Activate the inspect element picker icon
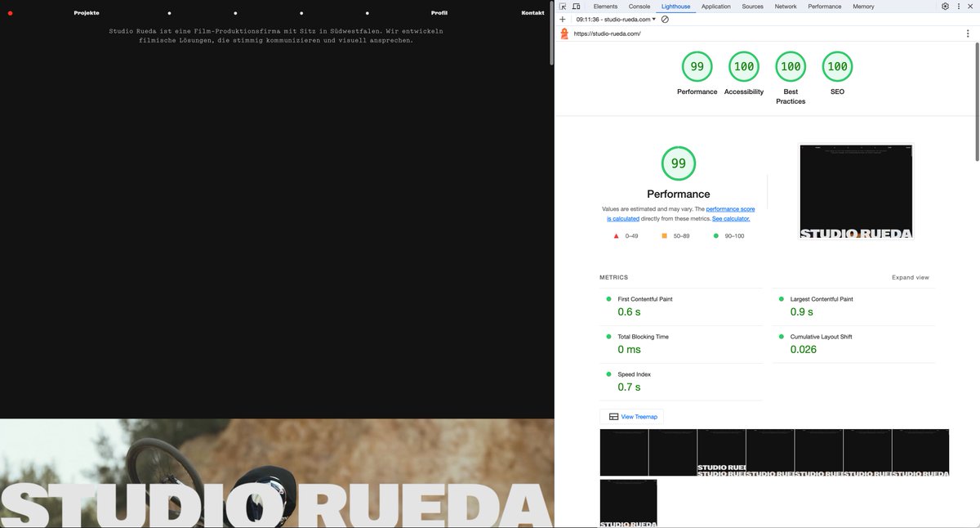The height and width of the screenshot is (528, 980). tap(563, 7)
